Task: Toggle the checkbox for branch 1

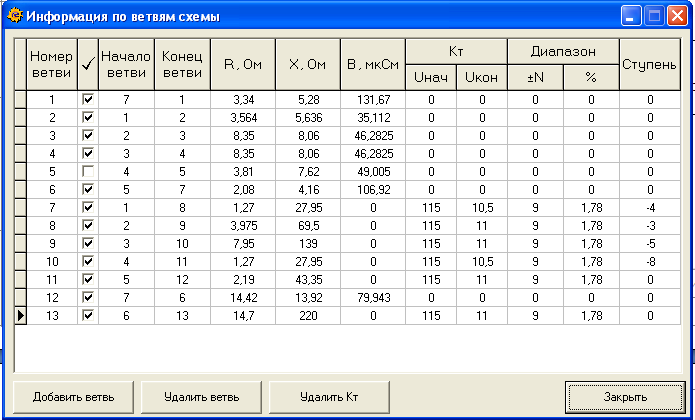Action: tap(88, 100)
